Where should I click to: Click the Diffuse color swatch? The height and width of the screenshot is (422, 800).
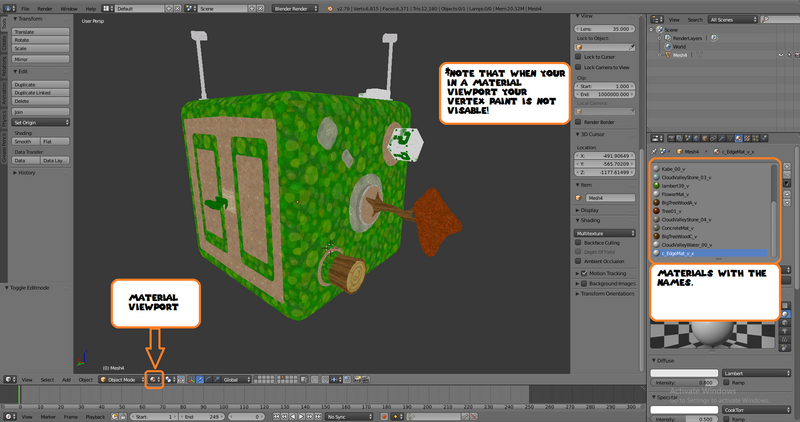point(684,374)
